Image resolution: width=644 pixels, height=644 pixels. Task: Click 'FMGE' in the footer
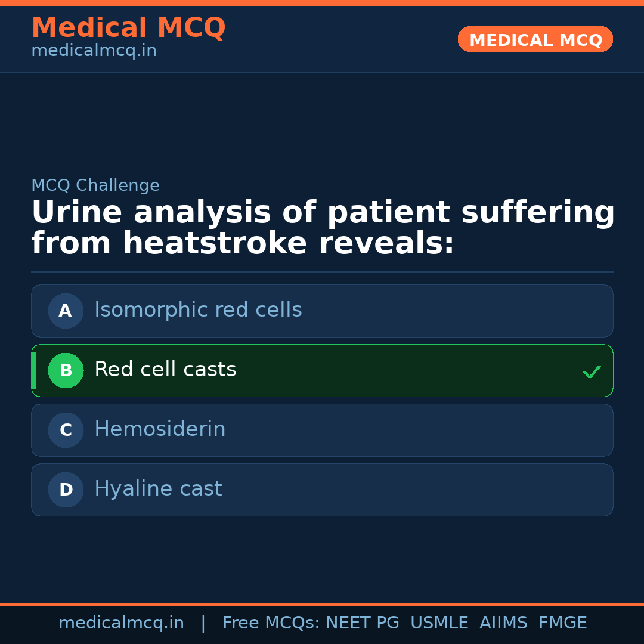tap(562, 623)
